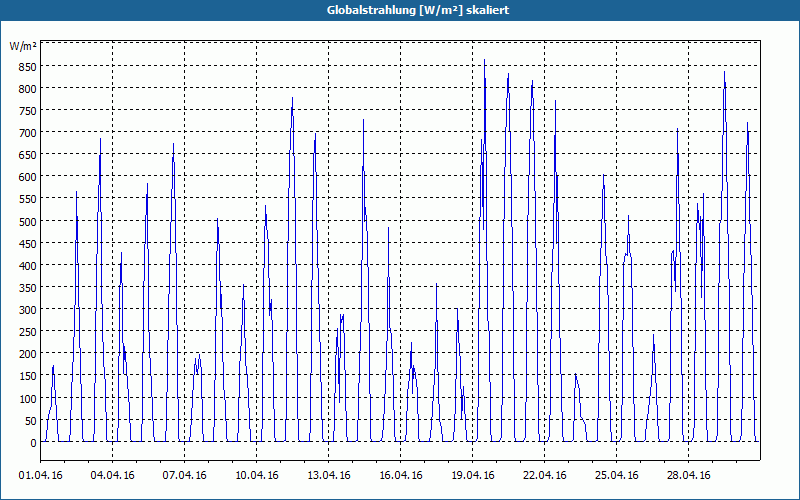The image size is (800, 500).
Task: Click the date label 19.04.16
Action: pyautogui.click(x=472, y=476)
